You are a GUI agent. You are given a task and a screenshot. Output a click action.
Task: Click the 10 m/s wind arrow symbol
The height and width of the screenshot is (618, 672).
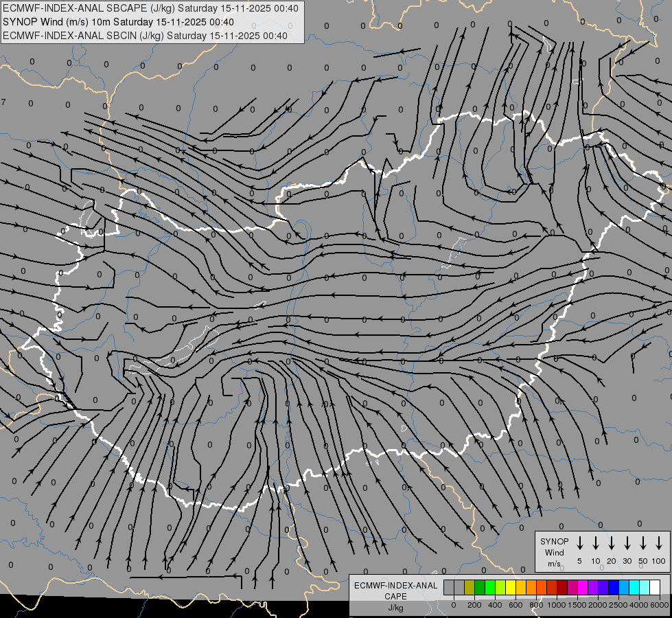(x=596, y=543)
